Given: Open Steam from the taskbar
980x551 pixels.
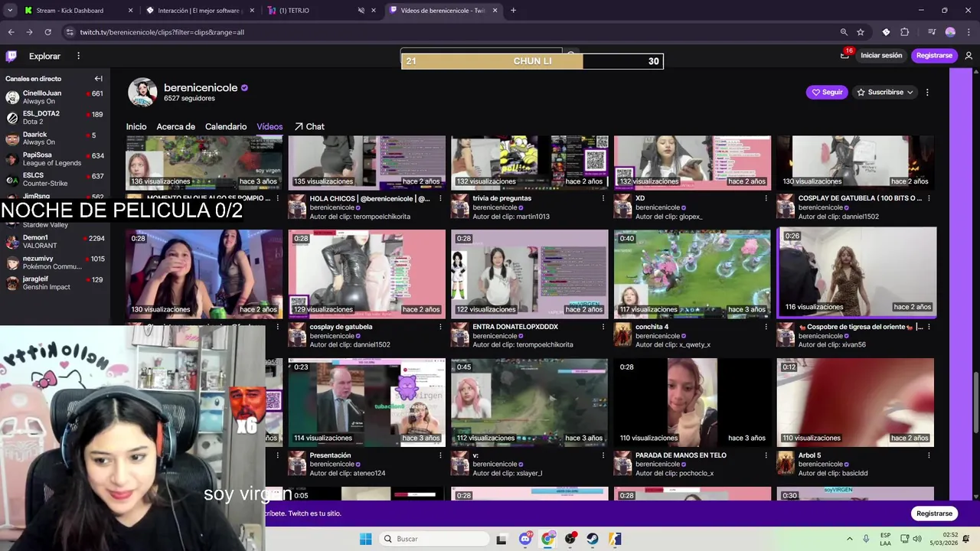Looking at the screenshot, I should (x=593, y=539).
